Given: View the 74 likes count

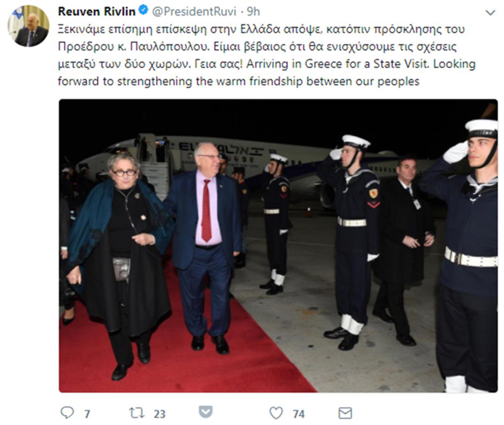Looking at the screenshot, I should pyautogui.click(x=299, y=414).
